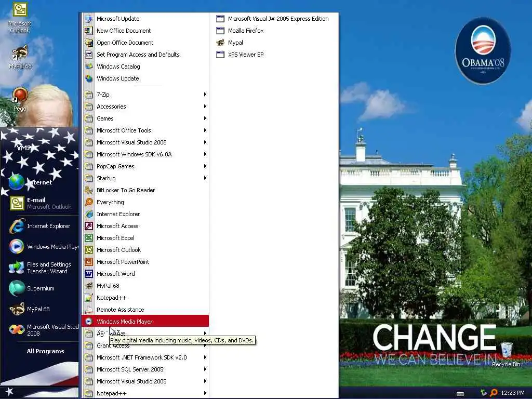The image size is (532, 399).
Task: Open Remote Assistance
Action: [145, 310]
